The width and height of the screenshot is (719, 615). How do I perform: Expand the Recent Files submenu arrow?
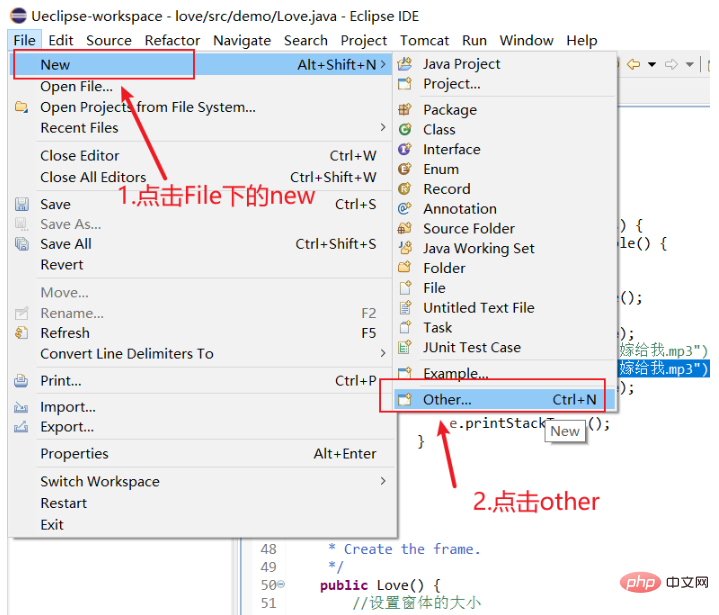[x=383, y=127]
